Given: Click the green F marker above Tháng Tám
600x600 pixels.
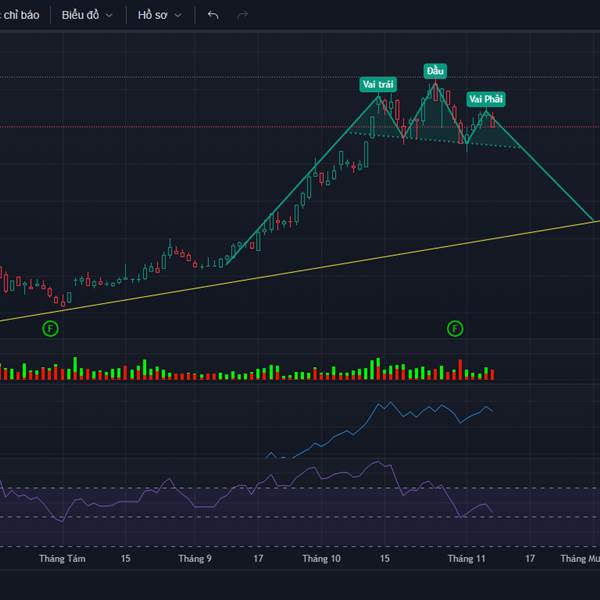Looking at the screenshot, I should pos(51,328).
